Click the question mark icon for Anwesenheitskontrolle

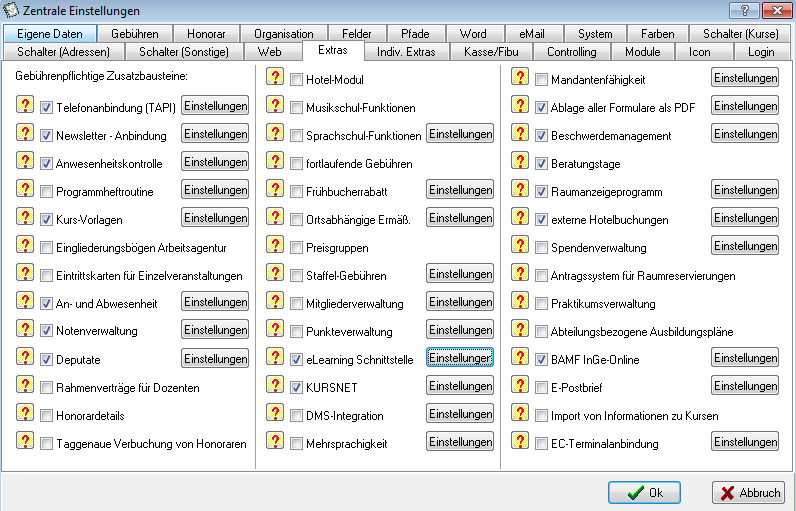tap(25, 160)
